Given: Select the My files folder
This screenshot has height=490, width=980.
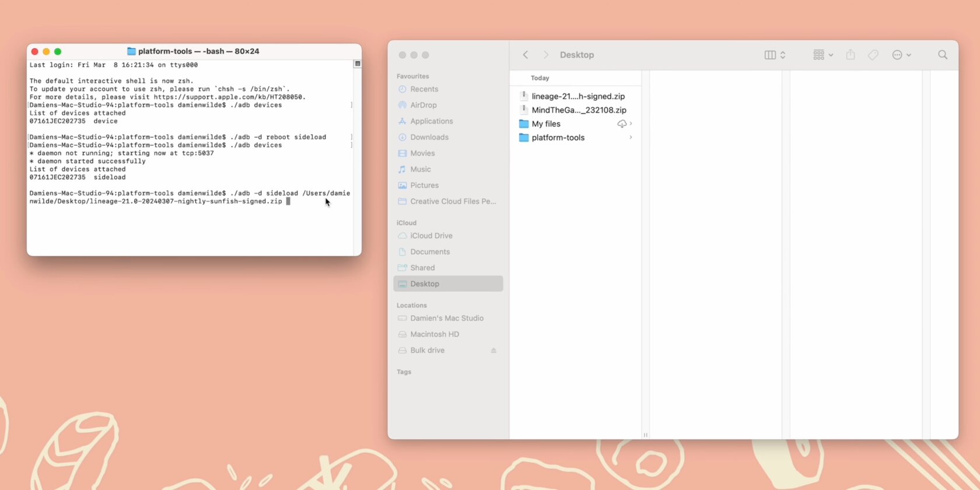Looking at the screenshot, I should coord(575,124).
